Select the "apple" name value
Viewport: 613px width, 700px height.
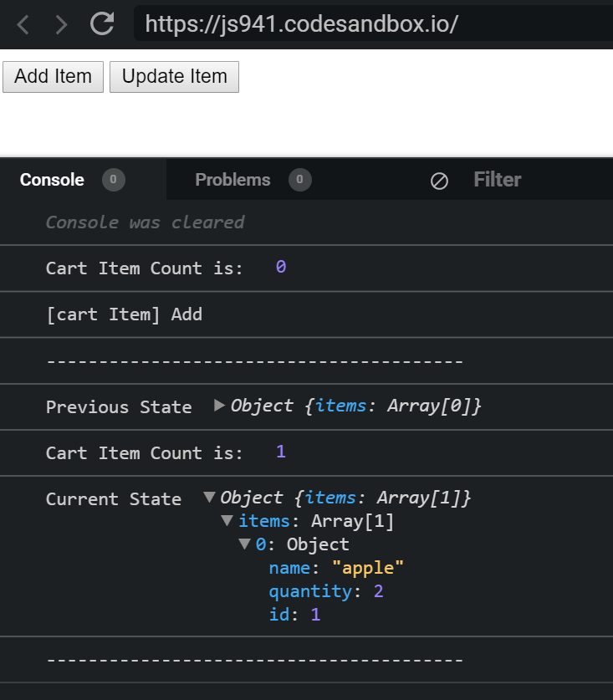(x=368, y=568)
